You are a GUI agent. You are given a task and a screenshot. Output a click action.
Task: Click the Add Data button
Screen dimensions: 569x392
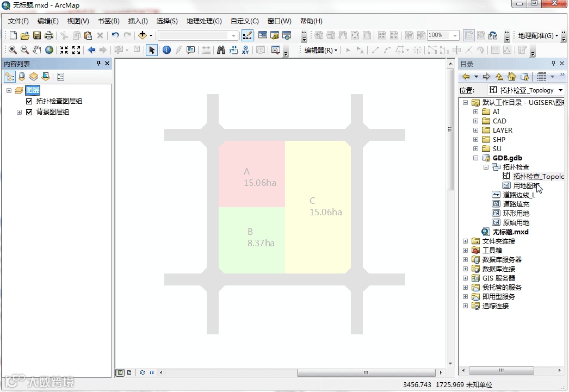143,35
